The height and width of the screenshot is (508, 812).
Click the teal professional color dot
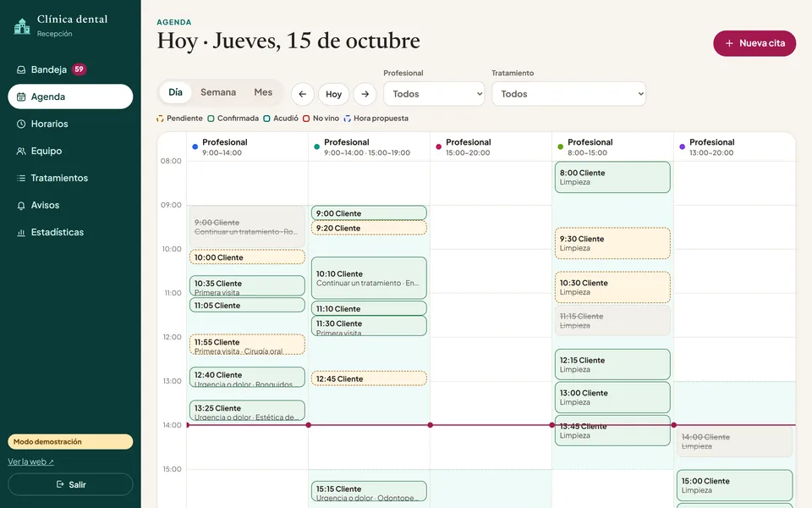point(316,146)
